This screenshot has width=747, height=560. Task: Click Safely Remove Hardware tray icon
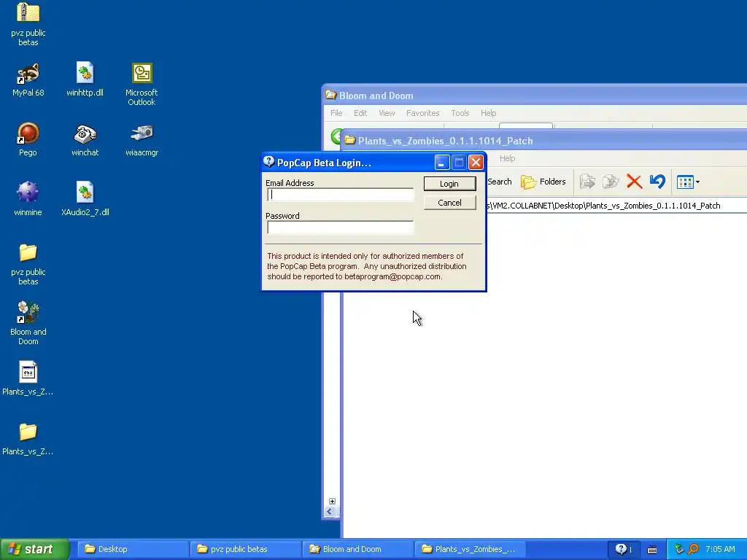(679, 549)
